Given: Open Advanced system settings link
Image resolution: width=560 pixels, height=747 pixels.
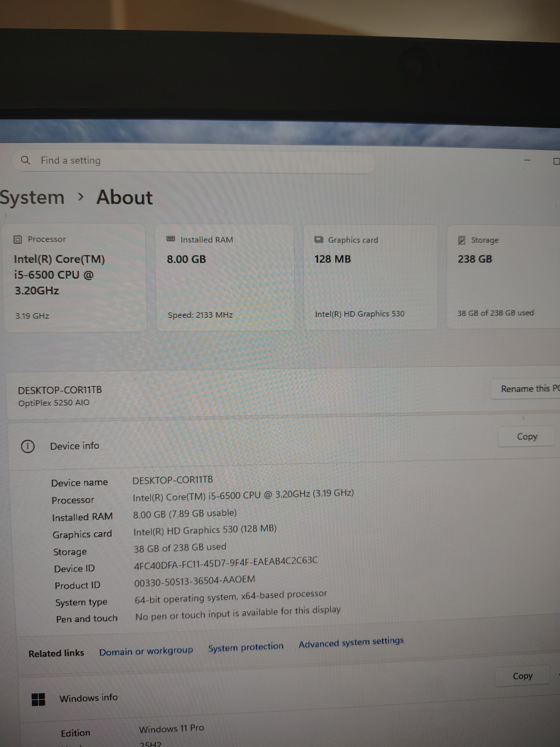Looking at the screenshot, I should [351, 642].
